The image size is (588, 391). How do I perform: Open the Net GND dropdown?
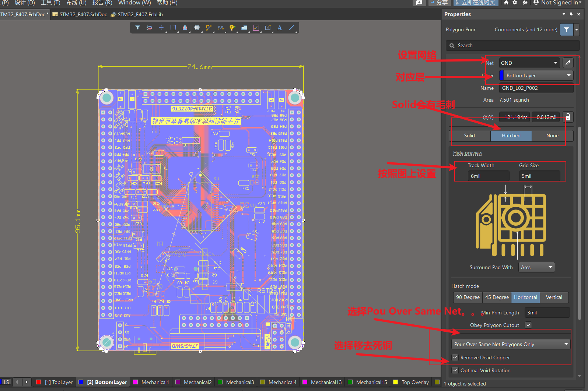(529, 63)
